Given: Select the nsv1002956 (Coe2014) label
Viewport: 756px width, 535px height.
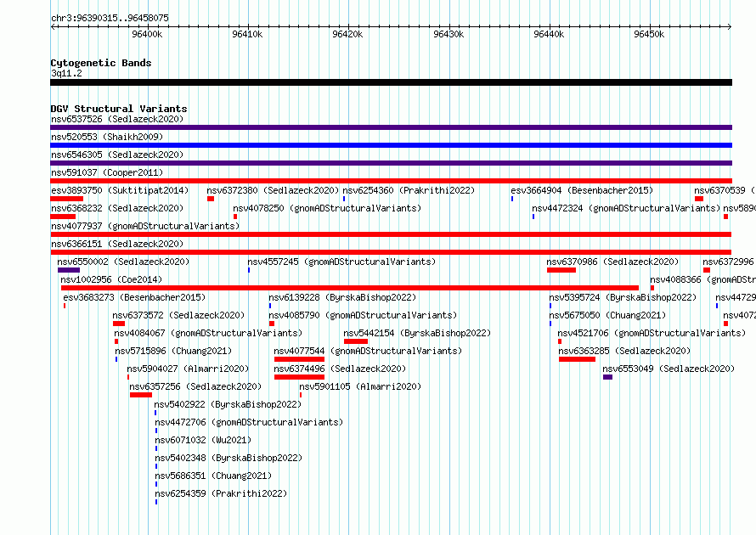Looking at the screenshot, I should click(x=111, y=279).
